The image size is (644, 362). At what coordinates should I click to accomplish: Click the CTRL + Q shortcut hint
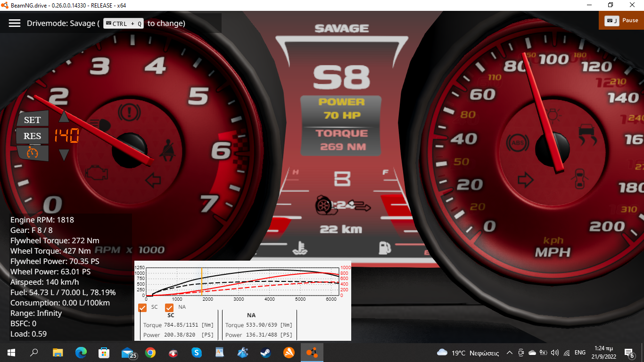(x=123, y=24)
